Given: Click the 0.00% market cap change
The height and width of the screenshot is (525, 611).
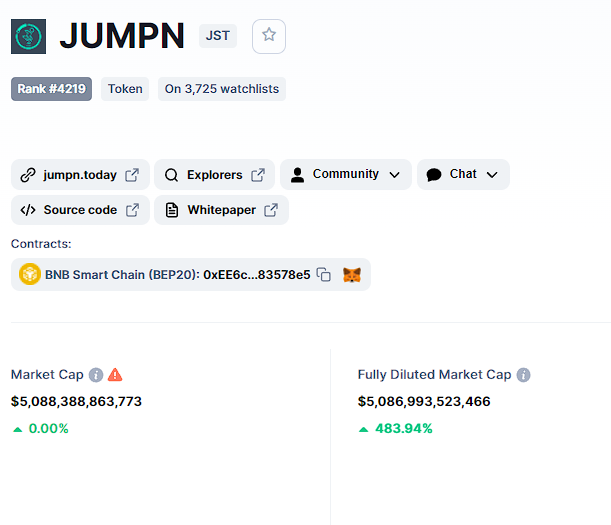Looking at the screenshot, I should [48, 429].
